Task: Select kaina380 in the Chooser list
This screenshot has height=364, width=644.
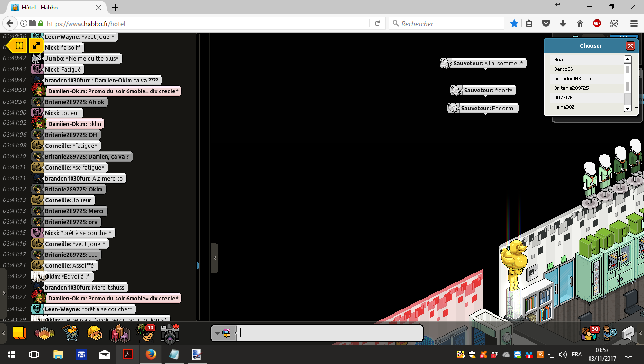Action: (587, 107)
